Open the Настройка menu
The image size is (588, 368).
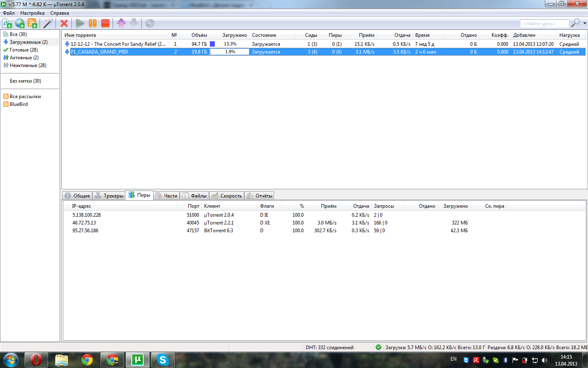click(32, 13)
